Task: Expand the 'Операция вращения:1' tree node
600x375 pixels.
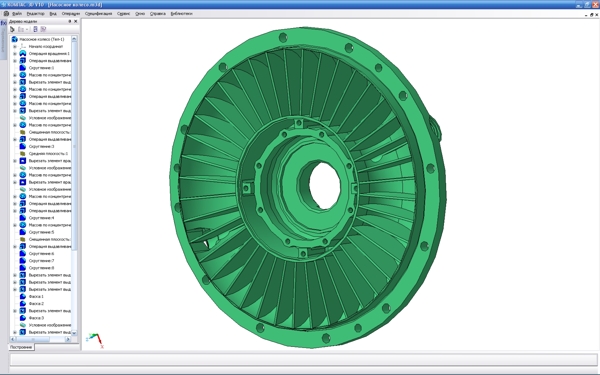Action: pyautogui.click(x=15, y=54)
